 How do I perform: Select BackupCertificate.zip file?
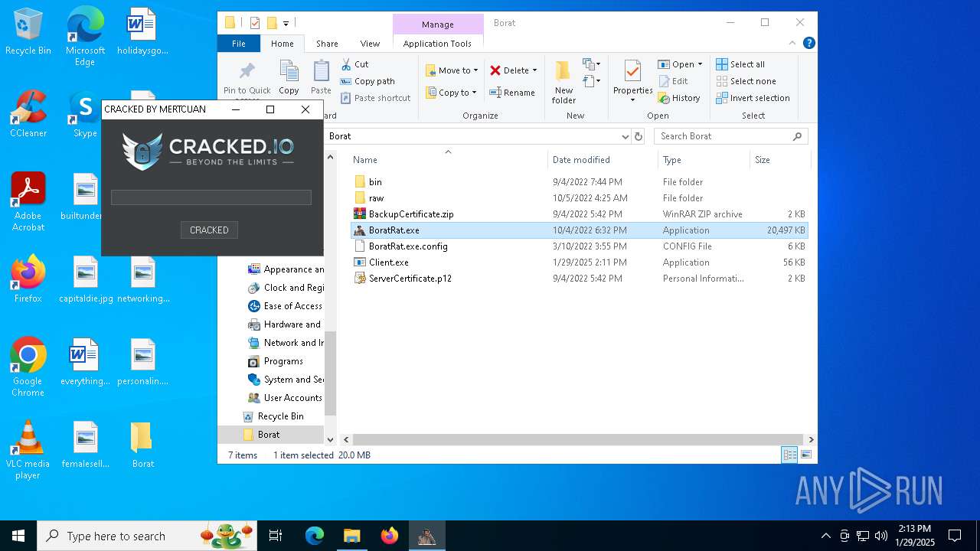(x=579, y=214)
